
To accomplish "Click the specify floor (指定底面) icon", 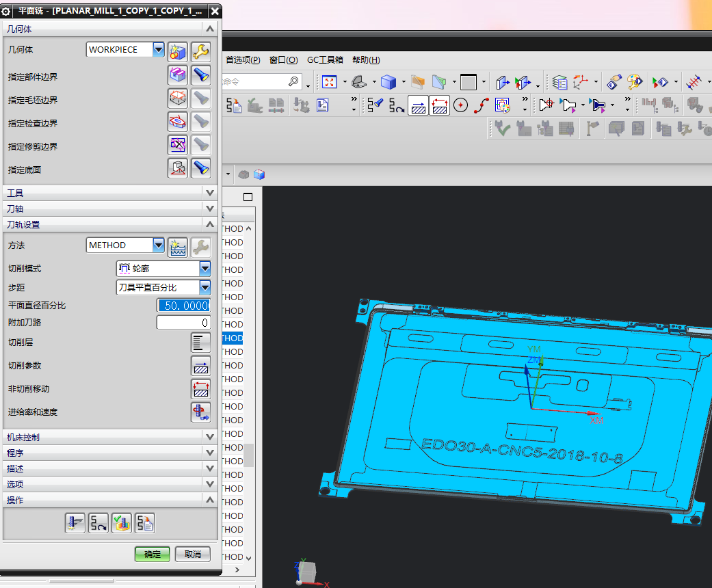I will [x=178, y=168].
